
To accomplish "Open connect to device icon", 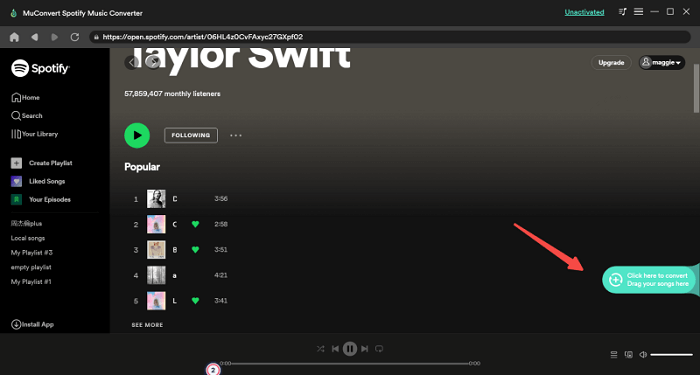I will click(629, 354).
